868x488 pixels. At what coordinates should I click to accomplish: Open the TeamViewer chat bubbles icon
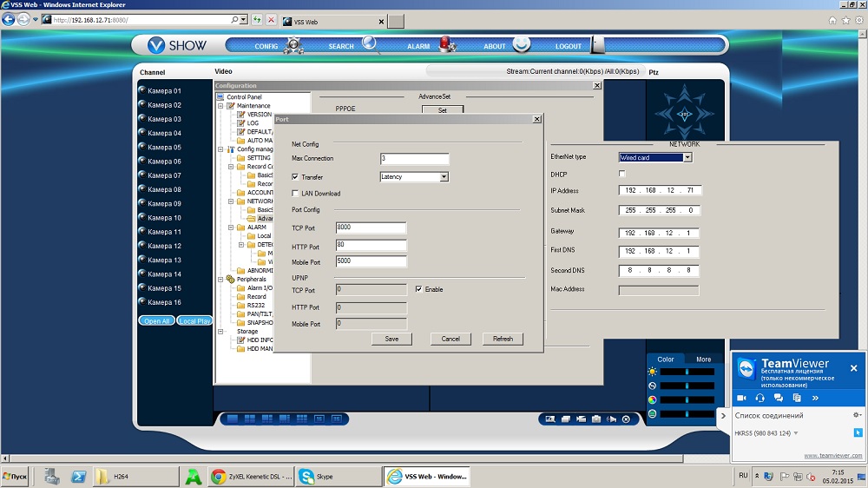click(779, 398)
